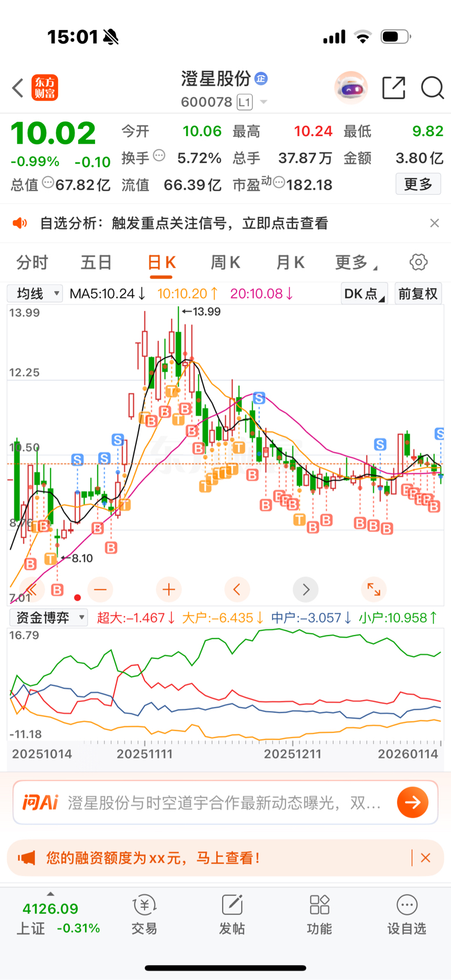Tap the 8.10 low price marker
Screen dimensions: 451x980
tap(77, 558)
